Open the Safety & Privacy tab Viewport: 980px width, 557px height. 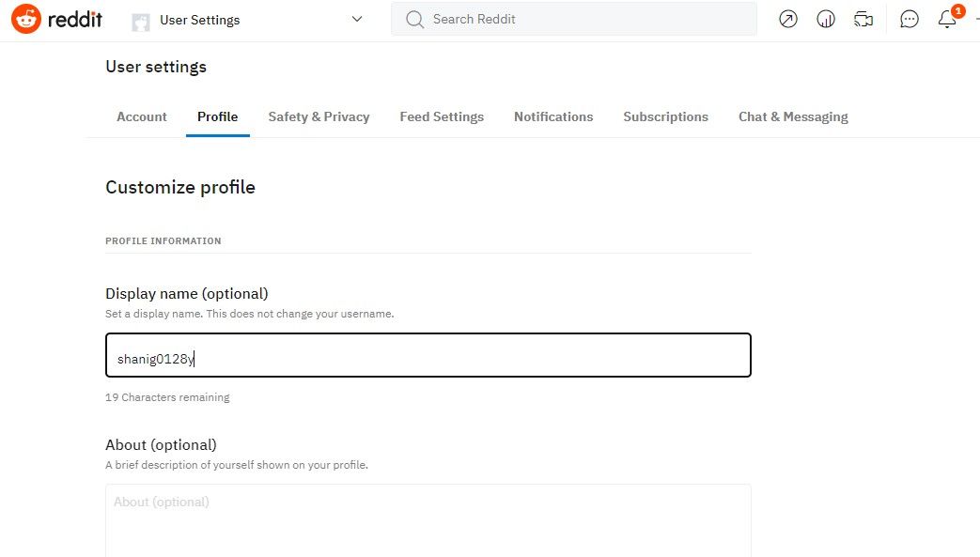point(319,116)
